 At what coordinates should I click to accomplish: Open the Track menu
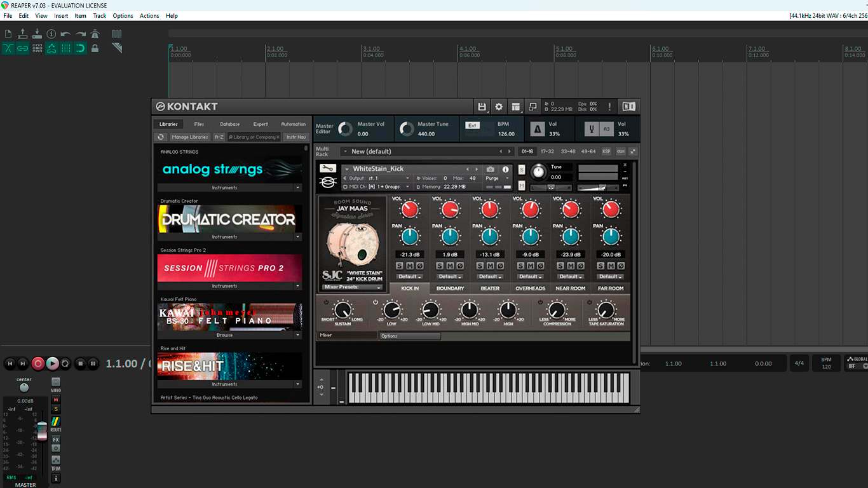click(x=100, y=16)
